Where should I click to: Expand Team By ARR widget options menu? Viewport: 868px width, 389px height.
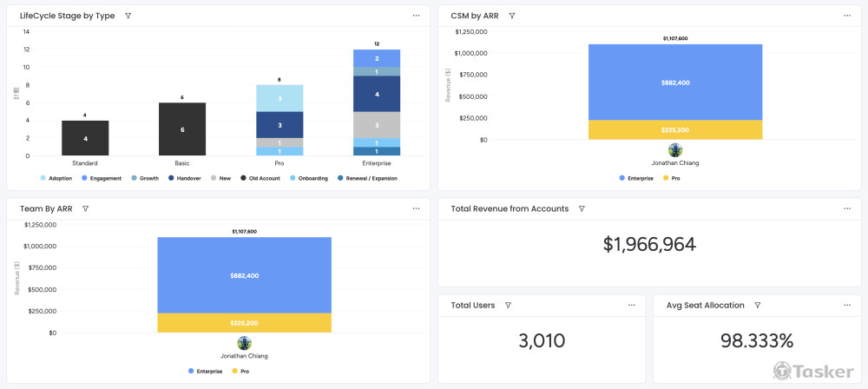(x=417, y=208)
